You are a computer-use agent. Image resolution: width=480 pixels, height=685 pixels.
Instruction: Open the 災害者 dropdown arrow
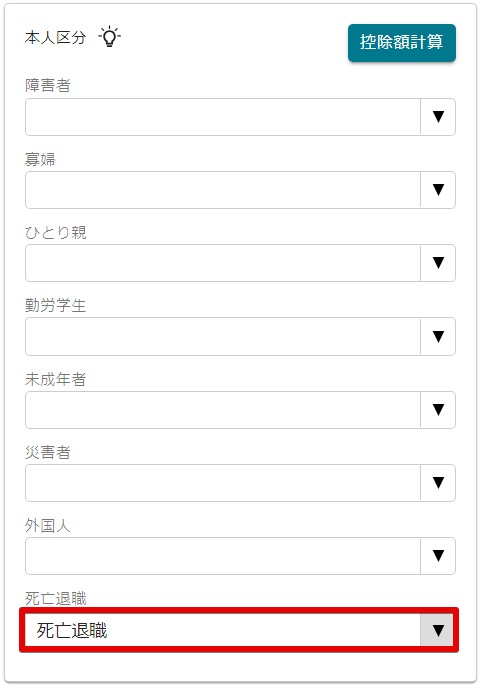pyautogui.click(x=438, y=483)
